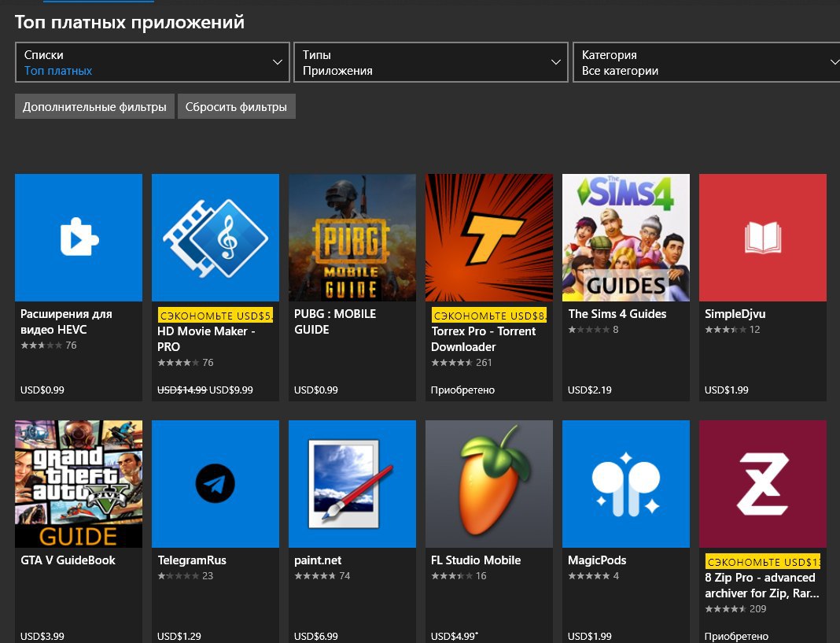This screenshot has height=643, width=840.
Task: Open the HEVC video extensions app icon
Action: click(x=79, y=238)
